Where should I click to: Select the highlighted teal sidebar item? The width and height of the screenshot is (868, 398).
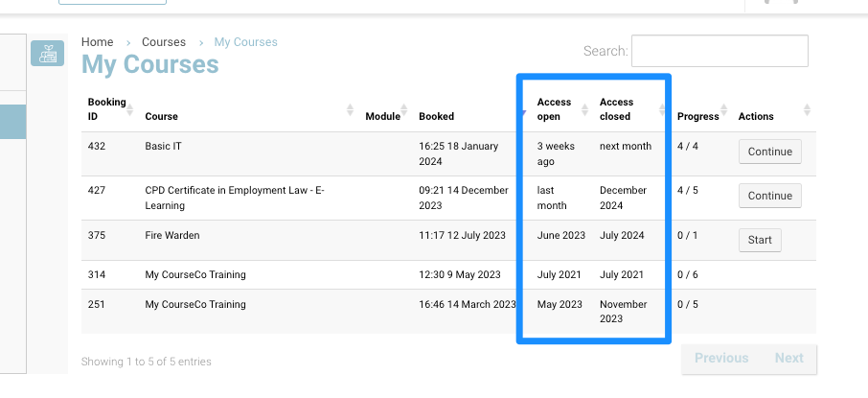tap(11, 123)
